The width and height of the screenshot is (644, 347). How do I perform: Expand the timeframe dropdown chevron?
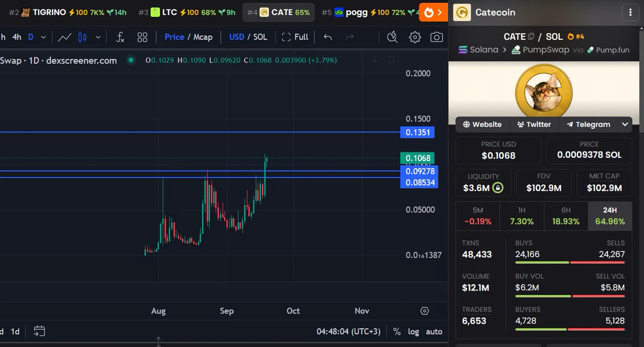point(43,37)
